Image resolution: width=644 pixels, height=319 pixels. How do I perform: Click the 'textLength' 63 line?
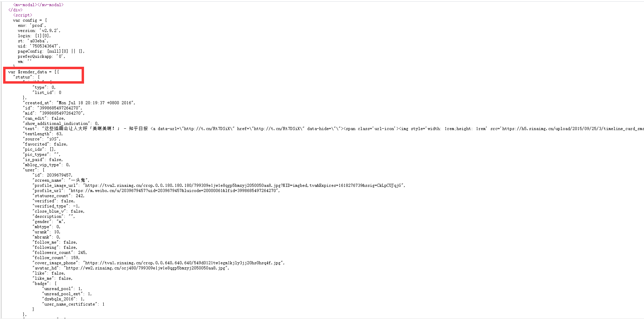(x=43, y=134)
